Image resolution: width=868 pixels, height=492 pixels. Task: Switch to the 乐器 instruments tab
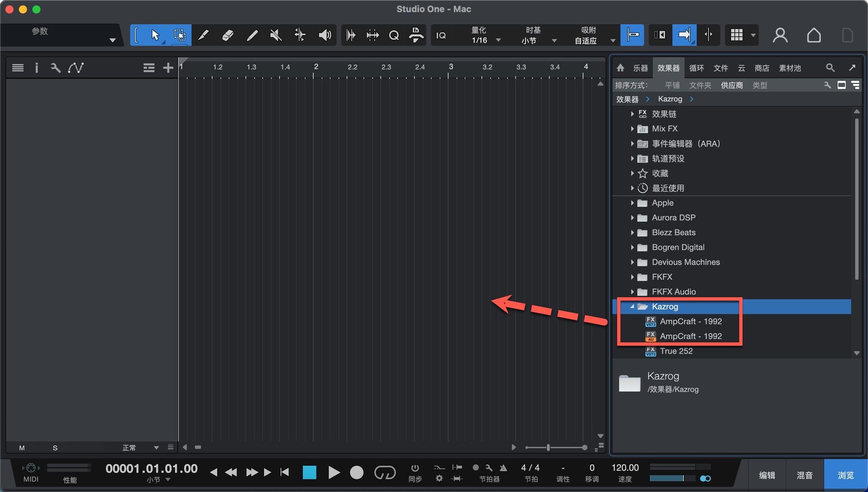pos(640,68)
